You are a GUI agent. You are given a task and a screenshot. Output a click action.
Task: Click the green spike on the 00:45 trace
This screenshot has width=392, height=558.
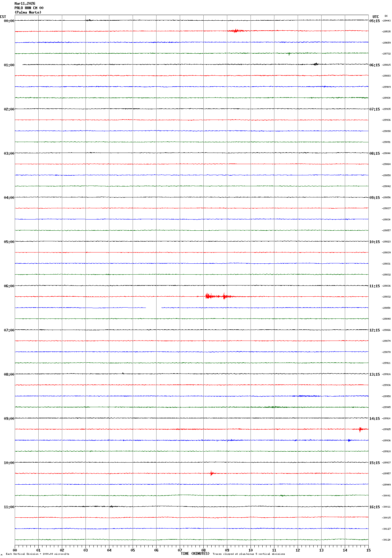click(x=289, y=54)
